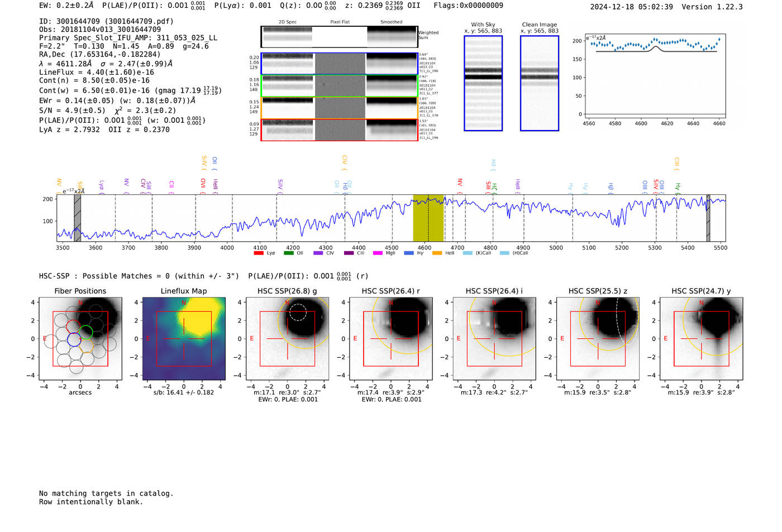This screenshot has width=782, height=532.
Task: Click the blue Hγ legend swatch
Action: coord(408,253)
